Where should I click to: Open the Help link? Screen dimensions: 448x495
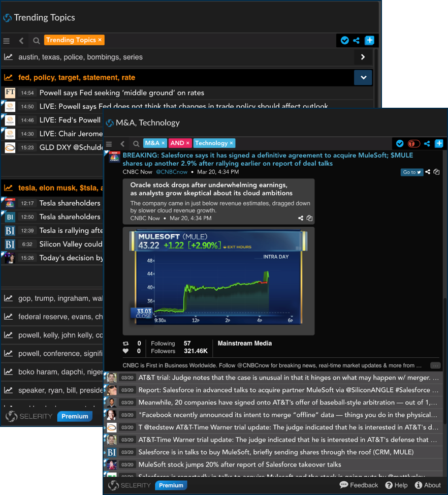(397, 485)
